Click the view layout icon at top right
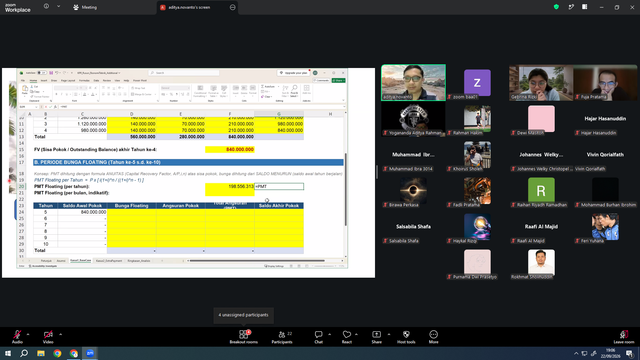 point(584,7)
